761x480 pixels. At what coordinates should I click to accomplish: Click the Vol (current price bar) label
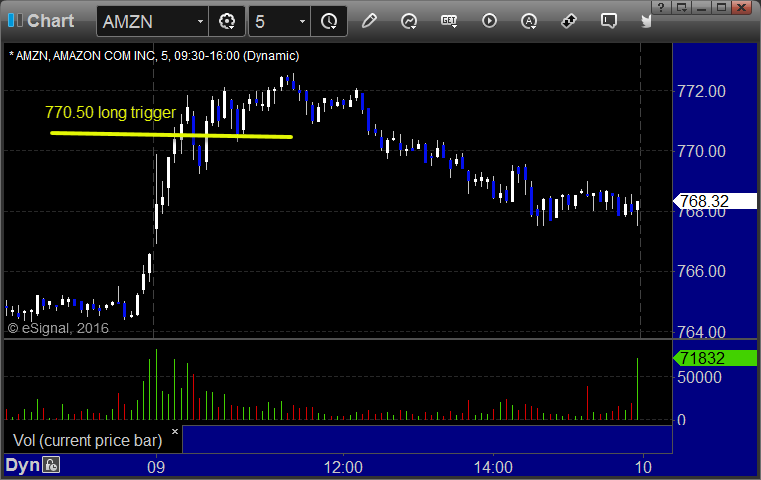87,440
